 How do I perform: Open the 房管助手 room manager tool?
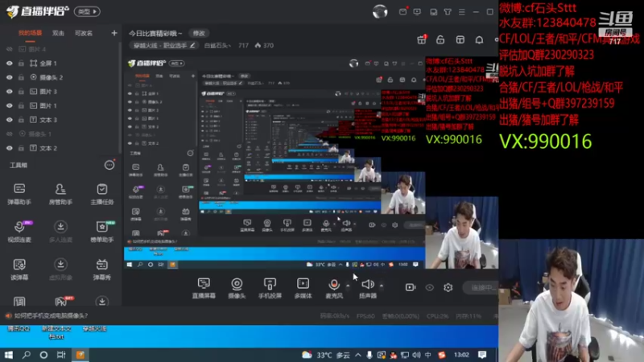pos(60,194)
